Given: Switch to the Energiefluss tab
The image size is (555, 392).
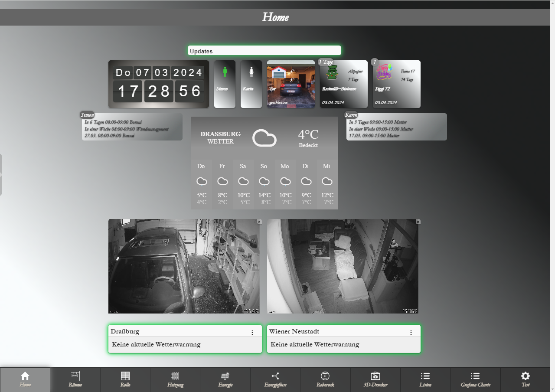Looking at the screenshot, I should [x=275, y=380].
